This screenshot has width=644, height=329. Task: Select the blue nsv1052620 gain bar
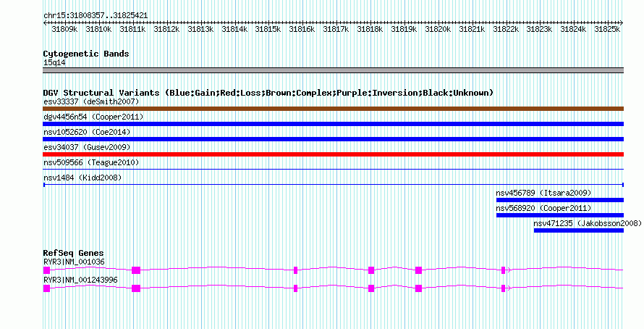point(333,139)
